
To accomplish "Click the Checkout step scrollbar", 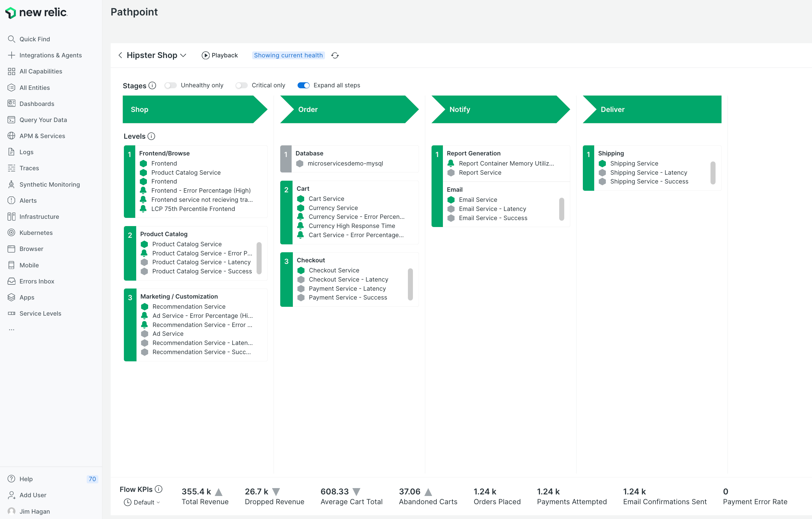I will pyautogui.click(x=410, y=284).
